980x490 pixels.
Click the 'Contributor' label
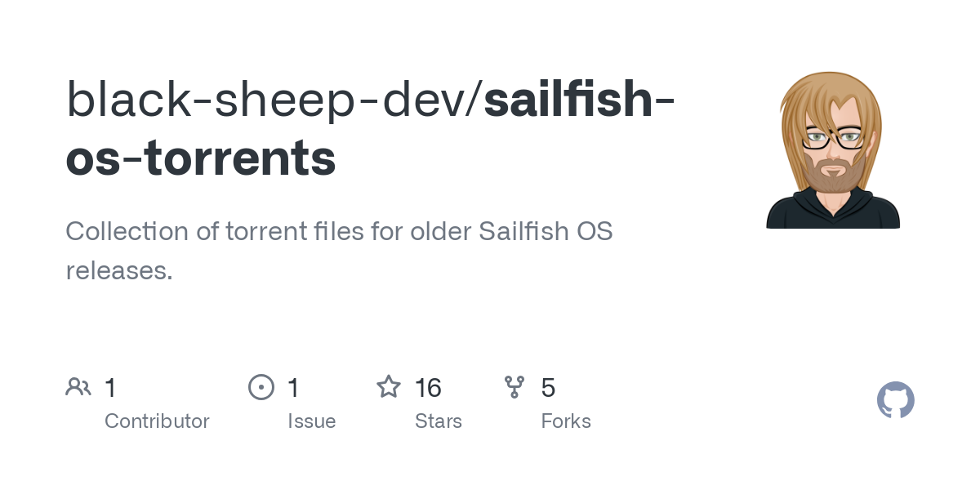[157, 421]
